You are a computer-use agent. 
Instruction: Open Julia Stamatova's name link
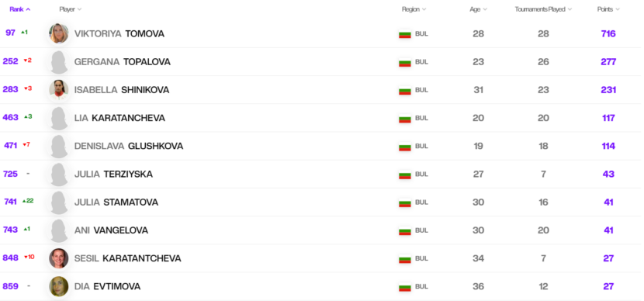click(x=116, y=202)
